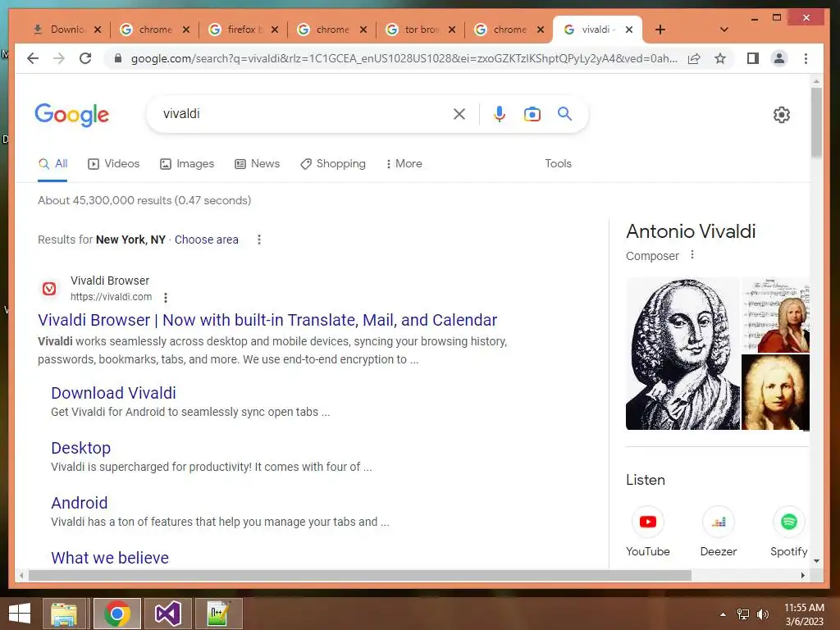Close the firefox search tab
This screenshot has height=630, width=840.
coord(275,30)
